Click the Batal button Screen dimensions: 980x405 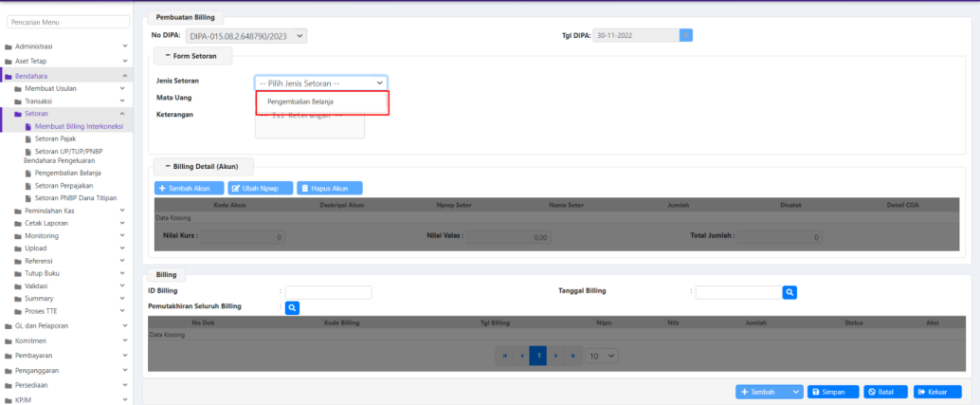(886, 392)
